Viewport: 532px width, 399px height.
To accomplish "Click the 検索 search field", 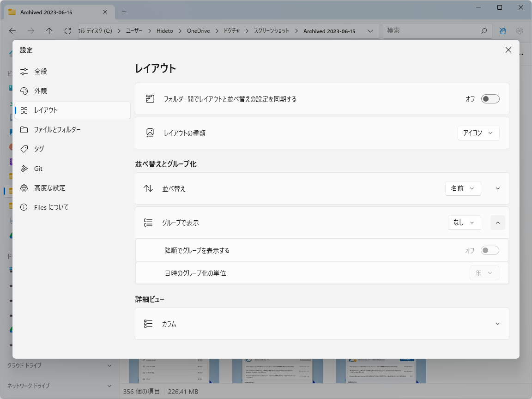I will point(434,30).
